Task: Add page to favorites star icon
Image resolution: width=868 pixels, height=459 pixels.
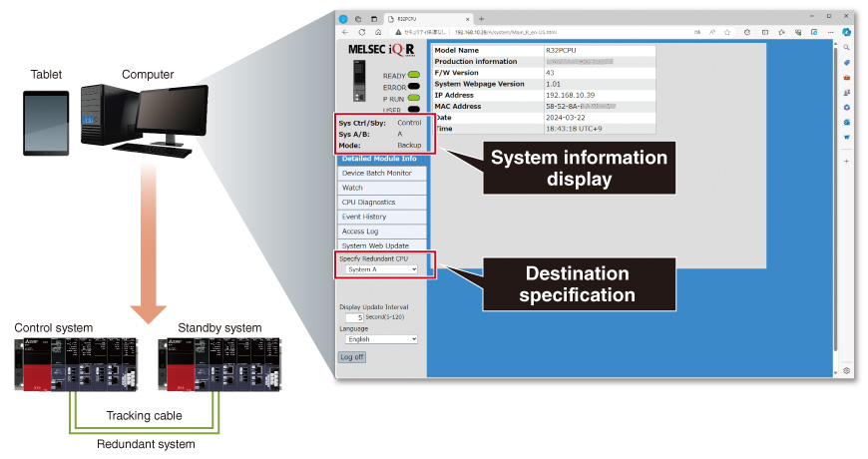Action: point(727,32)
